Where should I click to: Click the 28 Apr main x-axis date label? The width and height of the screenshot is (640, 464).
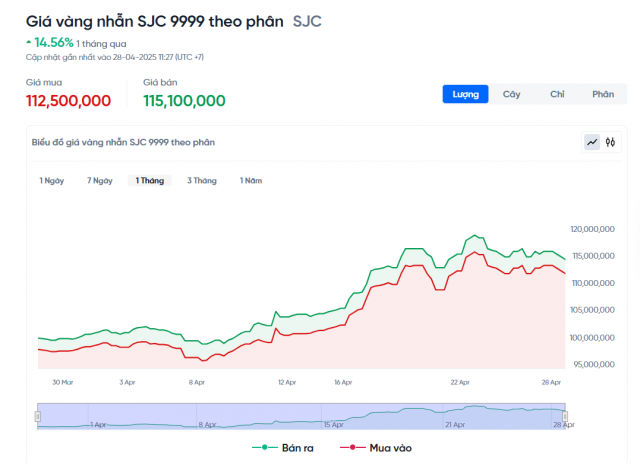pyautogui.click(x=551, y=382)
